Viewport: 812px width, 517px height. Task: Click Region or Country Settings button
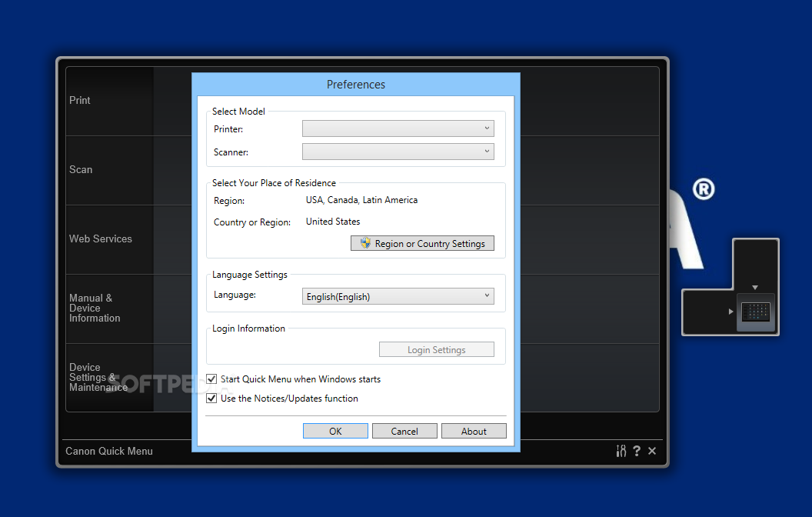pos(422,243)
